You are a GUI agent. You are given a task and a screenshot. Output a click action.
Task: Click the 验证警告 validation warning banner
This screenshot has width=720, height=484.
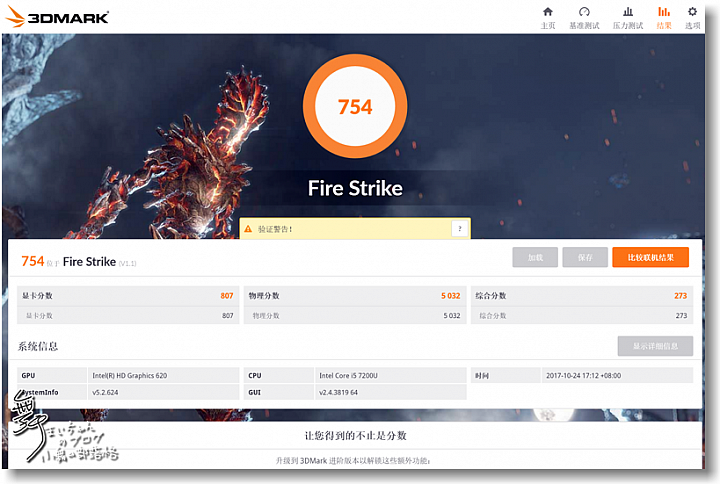(355, 228)
